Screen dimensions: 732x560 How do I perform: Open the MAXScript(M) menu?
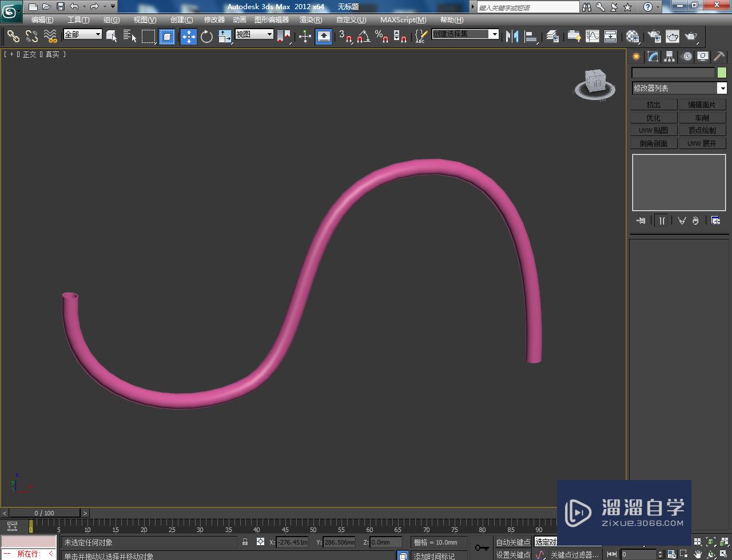point(403,20)
